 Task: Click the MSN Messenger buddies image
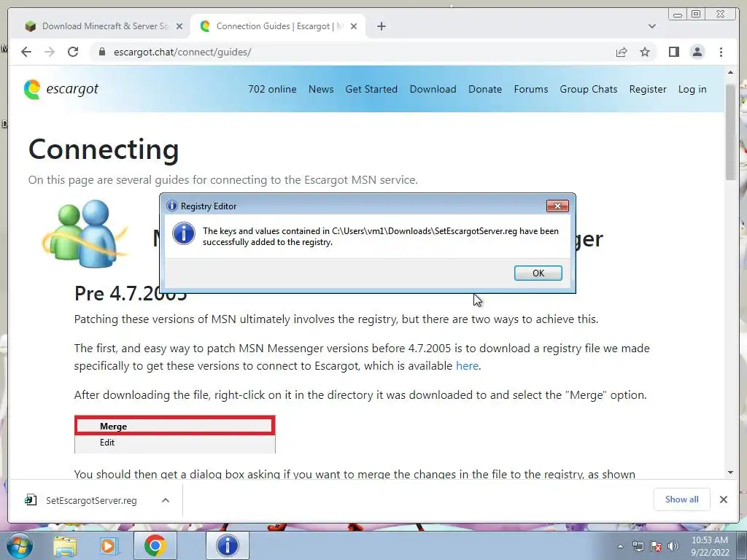(x=85, y=233)
